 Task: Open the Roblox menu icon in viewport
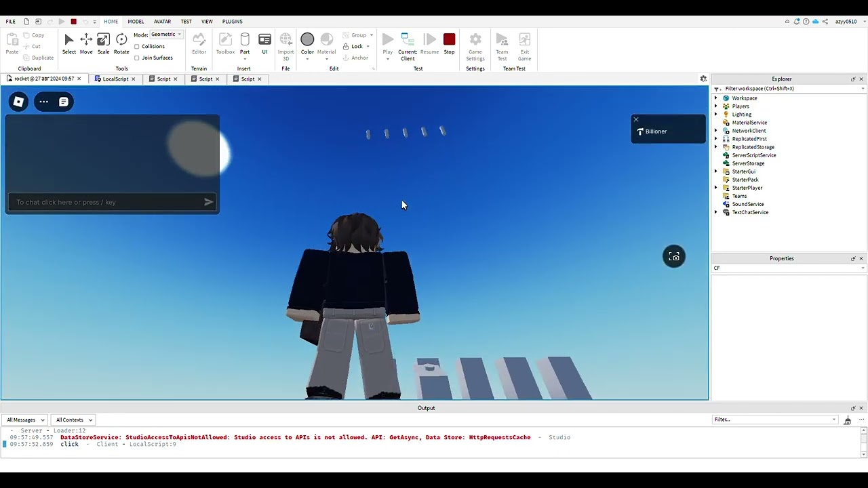pyautogui.click(x=19, y=102)
